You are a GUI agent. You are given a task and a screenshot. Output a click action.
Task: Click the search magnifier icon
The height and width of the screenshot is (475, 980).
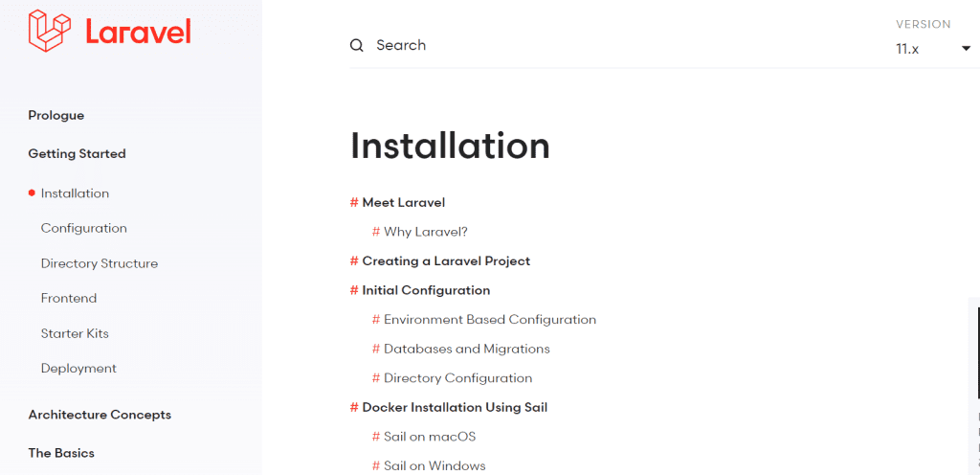[357, 46]
